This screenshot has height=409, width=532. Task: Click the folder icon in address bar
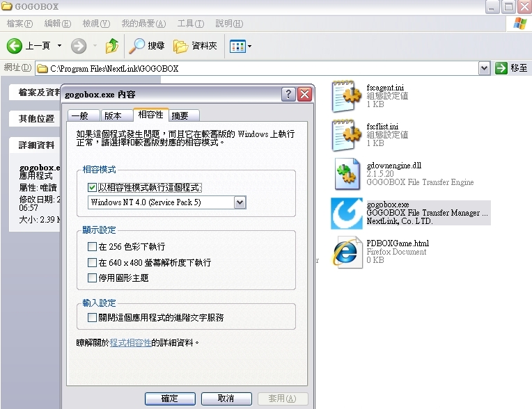(x=42, y=69)
